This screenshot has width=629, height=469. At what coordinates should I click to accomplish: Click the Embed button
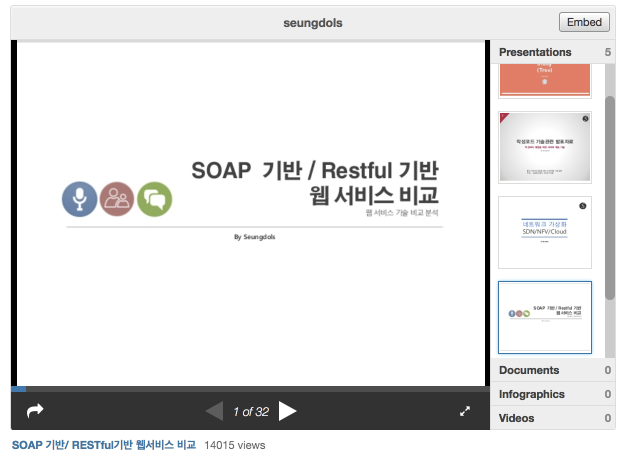584,22
